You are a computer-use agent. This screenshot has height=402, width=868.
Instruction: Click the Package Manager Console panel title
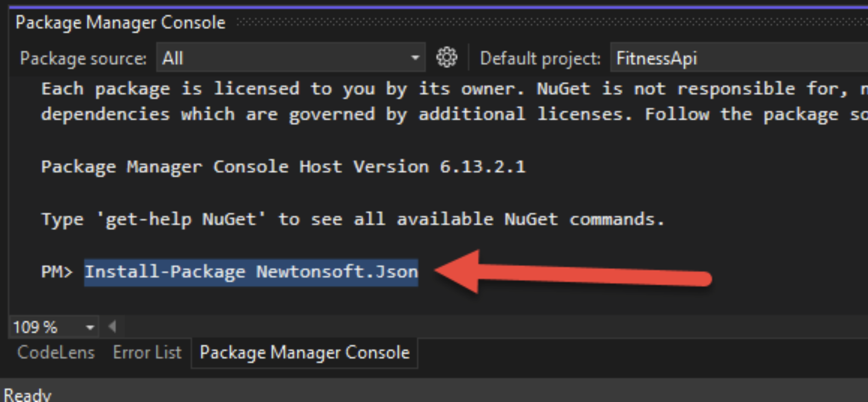tap(120, 23)
